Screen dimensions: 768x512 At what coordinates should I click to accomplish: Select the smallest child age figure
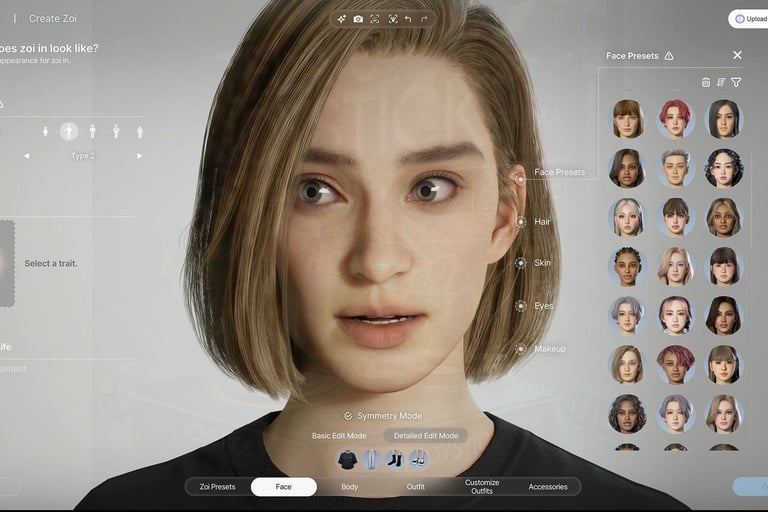click(x=46, y=131)
